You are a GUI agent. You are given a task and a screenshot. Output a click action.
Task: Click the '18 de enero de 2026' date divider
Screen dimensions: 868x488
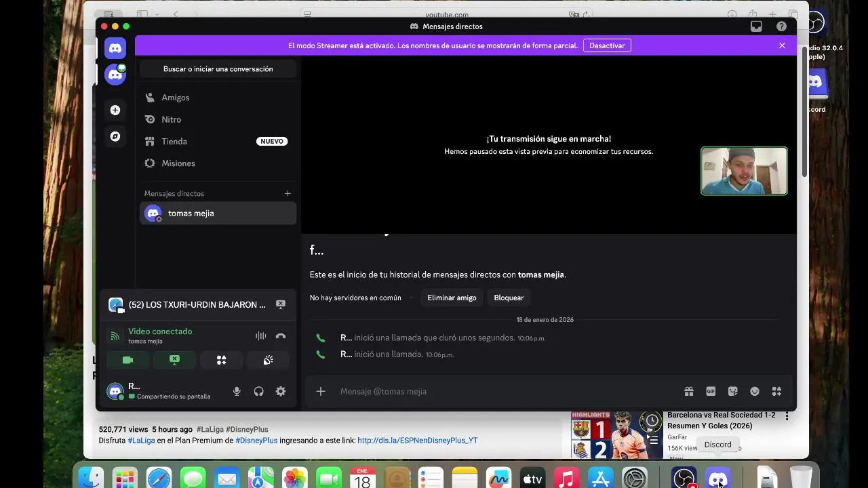point(545,320)
